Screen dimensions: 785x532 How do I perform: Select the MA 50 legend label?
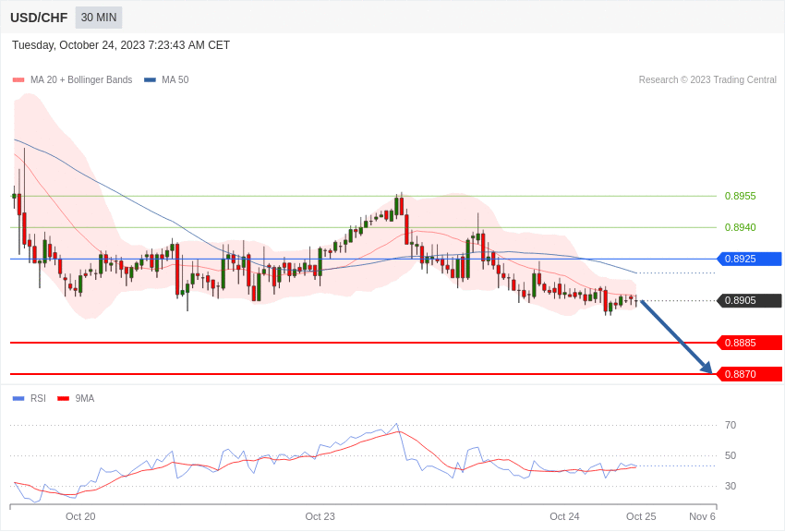175,80
